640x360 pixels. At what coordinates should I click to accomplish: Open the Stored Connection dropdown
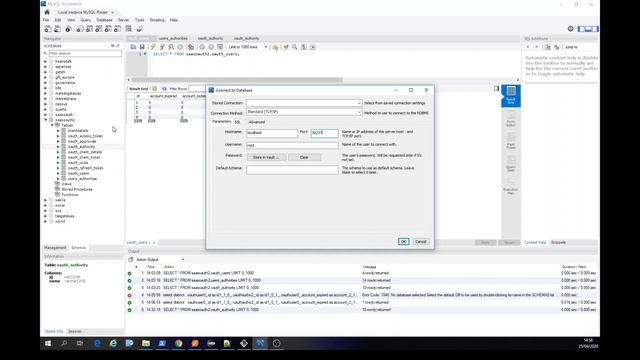point(359,103)
